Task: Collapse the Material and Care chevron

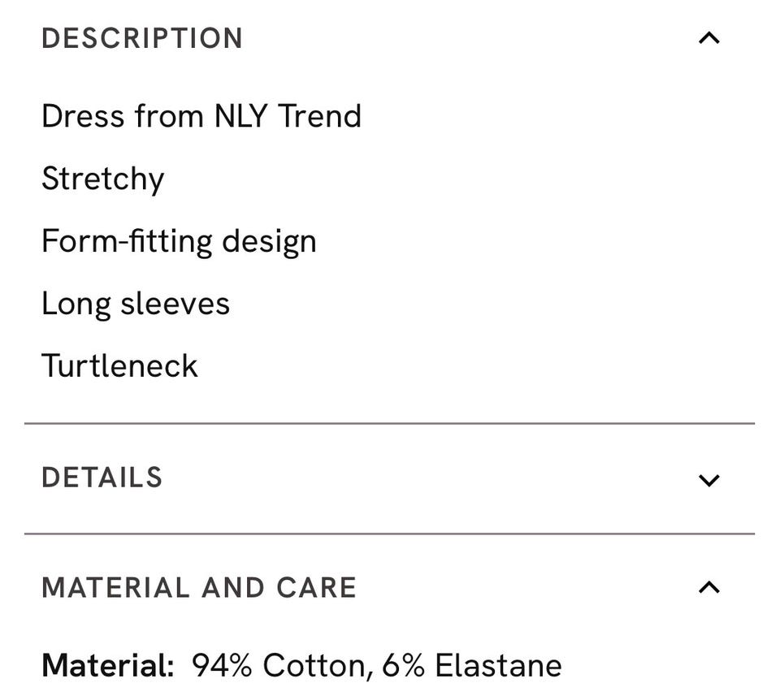Action: (708, 587)
